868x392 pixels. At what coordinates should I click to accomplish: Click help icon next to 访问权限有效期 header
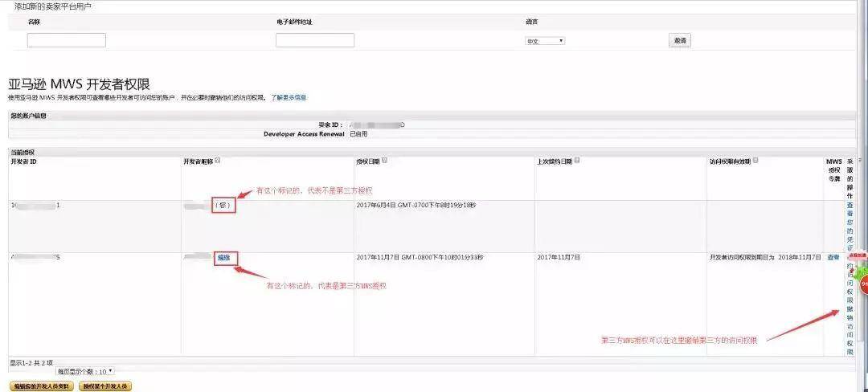(x=755, y=161)
